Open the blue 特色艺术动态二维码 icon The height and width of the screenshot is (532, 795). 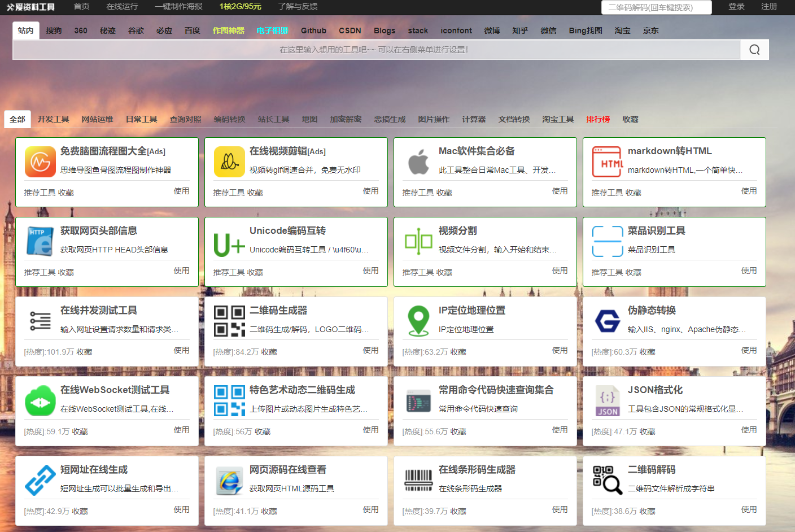[x=229, y=400]
